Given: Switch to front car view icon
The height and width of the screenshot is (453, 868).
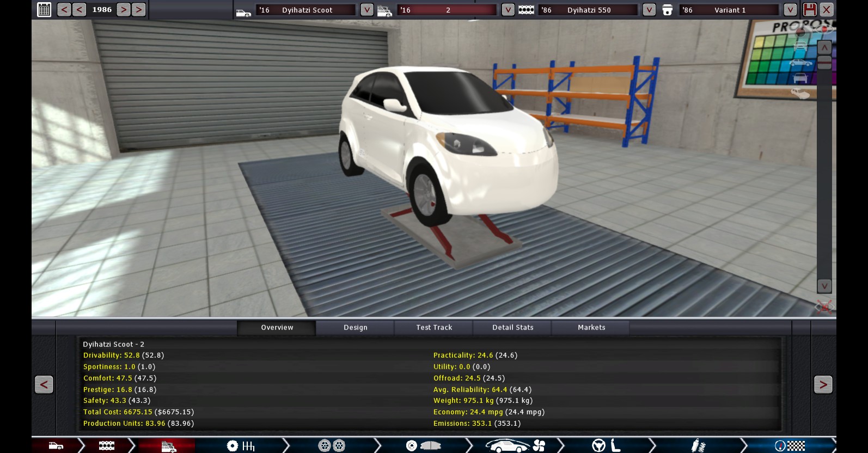Looking at the screenshot, I should 800,46.
